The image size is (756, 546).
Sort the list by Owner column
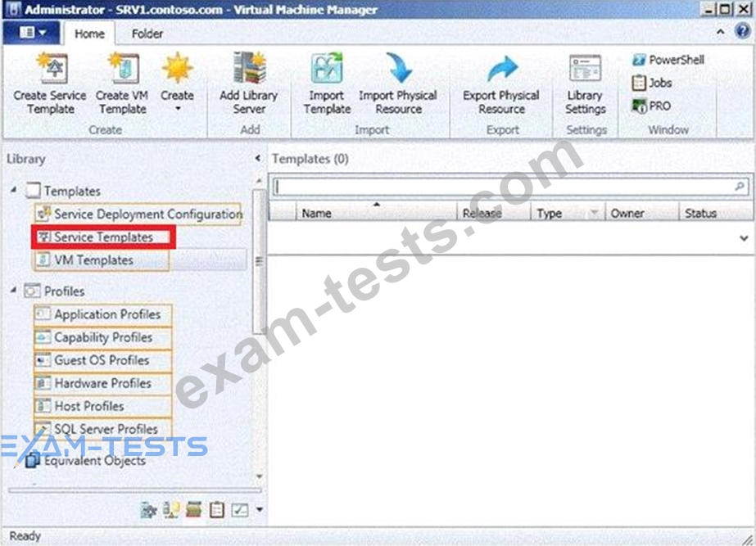tap(641, 213)
